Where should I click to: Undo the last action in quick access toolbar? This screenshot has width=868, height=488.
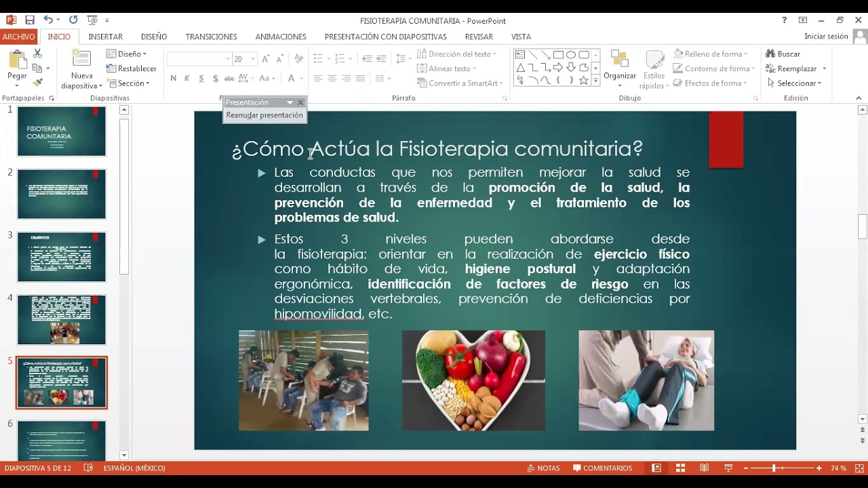(x=47, y=20)
